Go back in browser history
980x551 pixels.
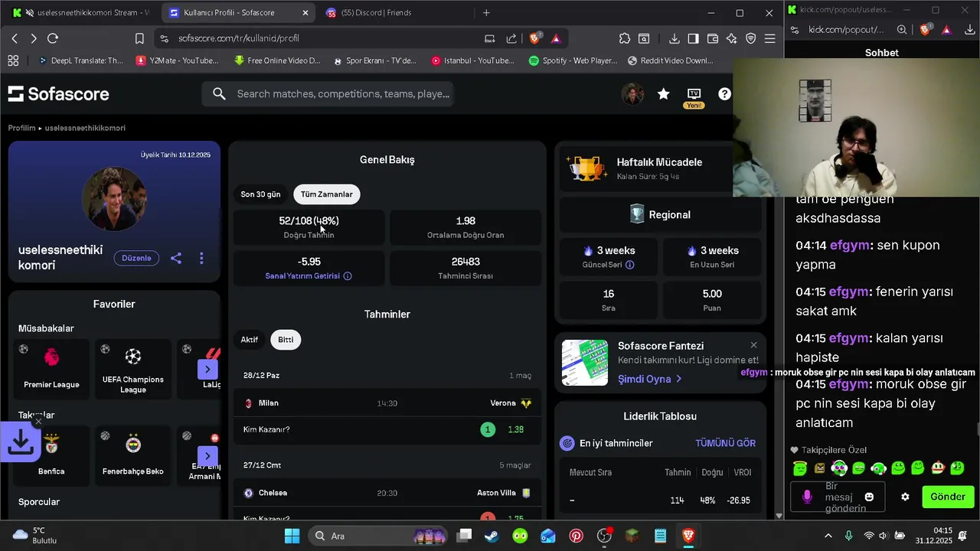click(x=15, y=38)
